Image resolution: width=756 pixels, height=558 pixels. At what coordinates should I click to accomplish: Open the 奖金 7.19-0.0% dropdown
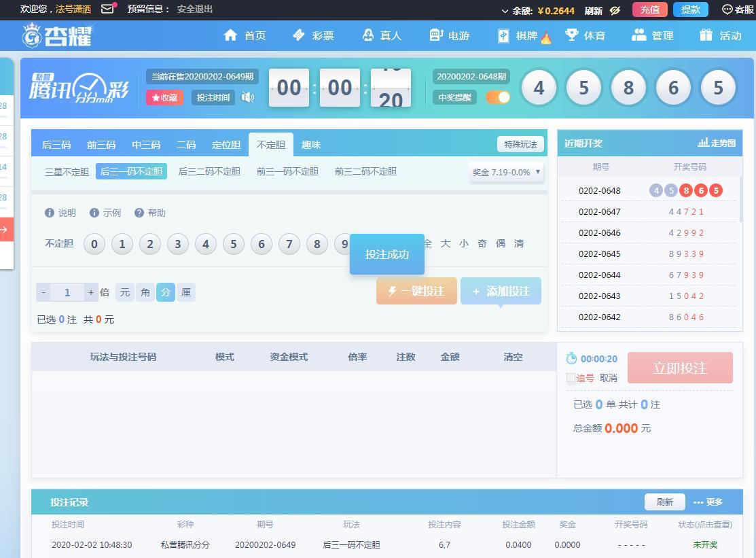(x=506, y=172)
